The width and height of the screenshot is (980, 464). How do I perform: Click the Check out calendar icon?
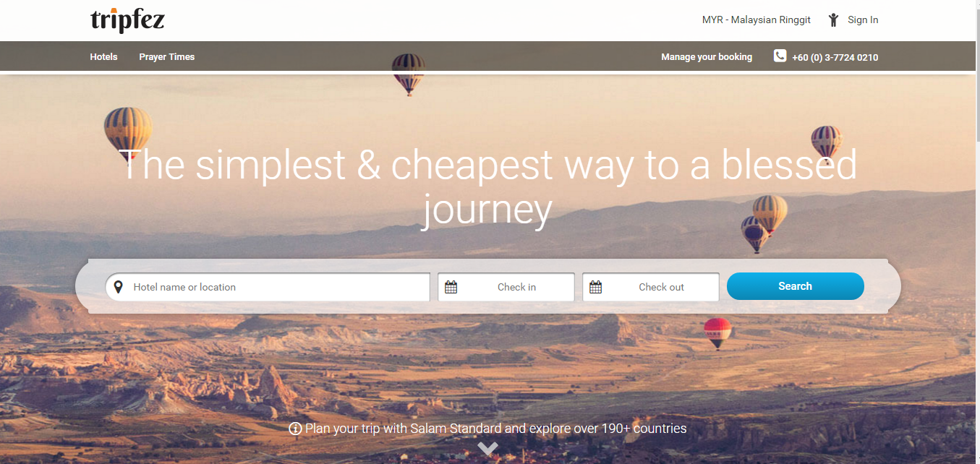tap(595, 287)
